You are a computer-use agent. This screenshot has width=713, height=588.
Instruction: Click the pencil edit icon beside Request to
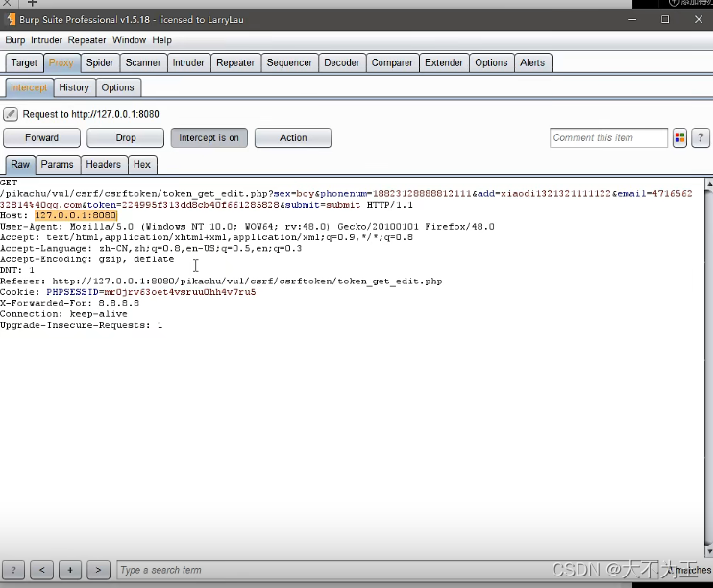click(11, 114)
